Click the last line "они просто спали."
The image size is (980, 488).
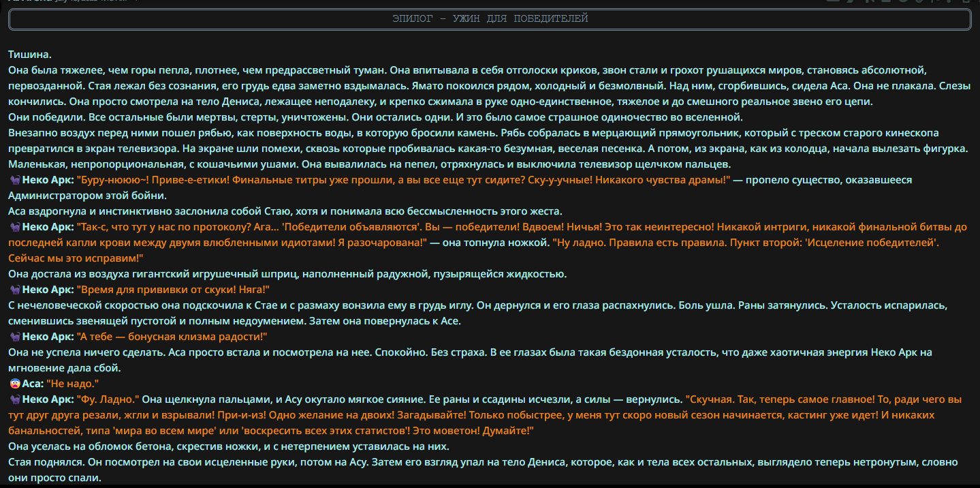(54, 478)
